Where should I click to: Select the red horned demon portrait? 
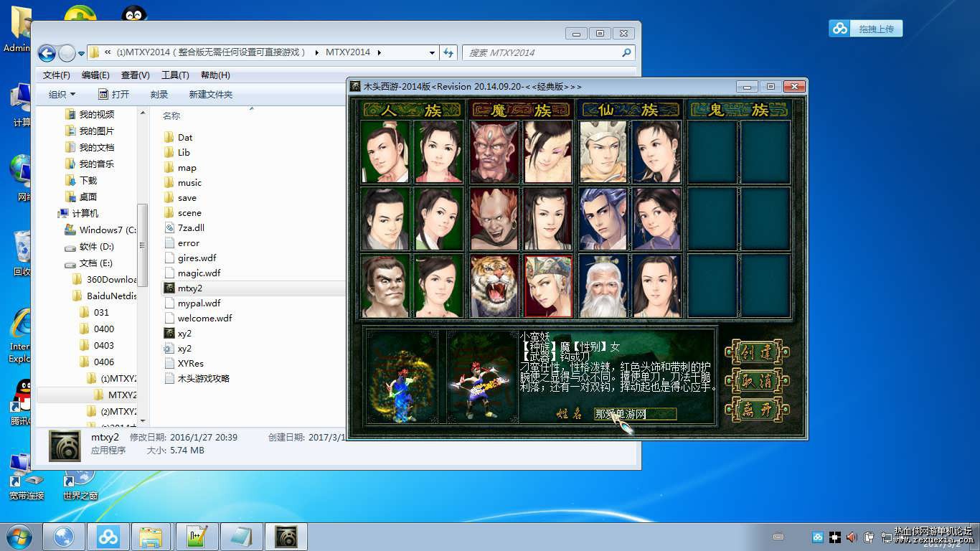pos(494,152)
